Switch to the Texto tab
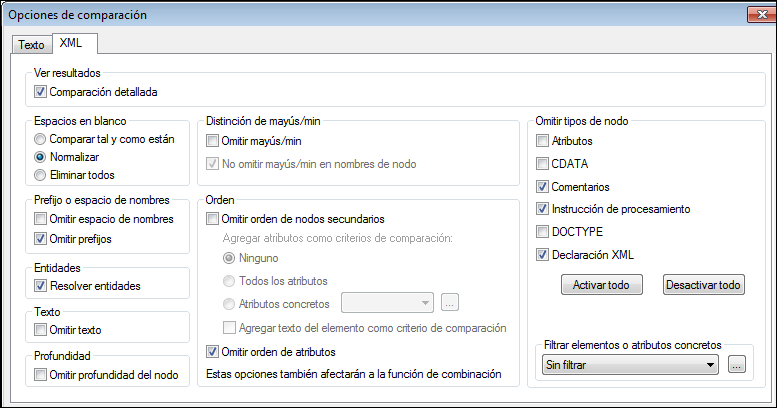 31,45
